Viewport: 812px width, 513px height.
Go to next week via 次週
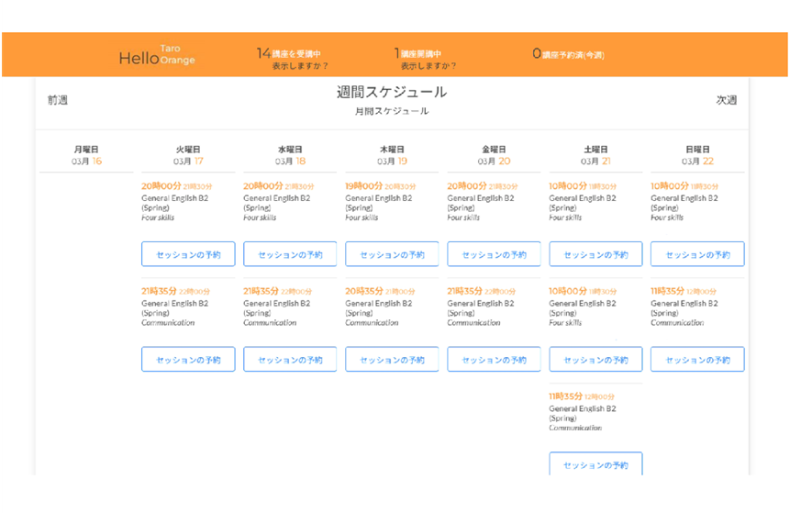coord(726,100)
